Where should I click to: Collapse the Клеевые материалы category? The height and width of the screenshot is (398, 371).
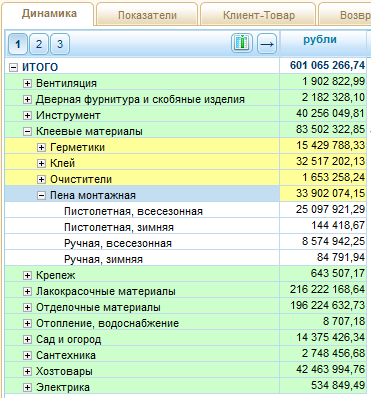click(x=27, y=131)
